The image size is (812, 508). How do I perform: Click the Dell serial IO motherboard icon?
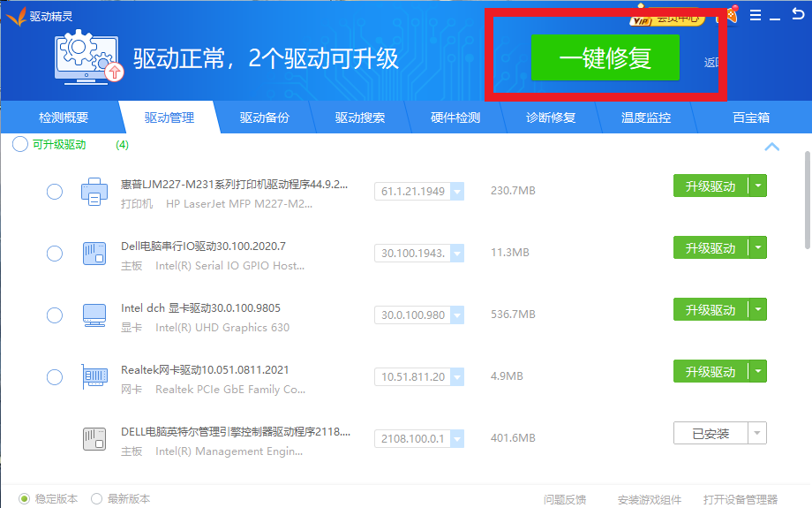pyautogui.click(x=94, y=254)
